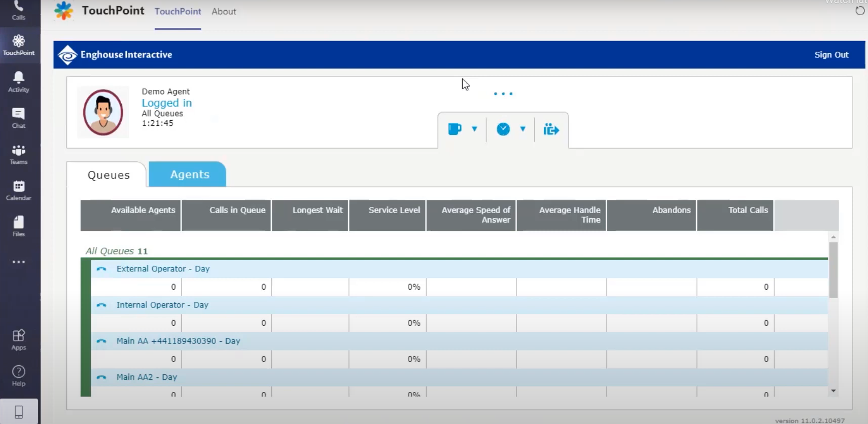
Task: Click the Demo Agent avatar picture
Action: pyautogui.click(x=103, y=112)
